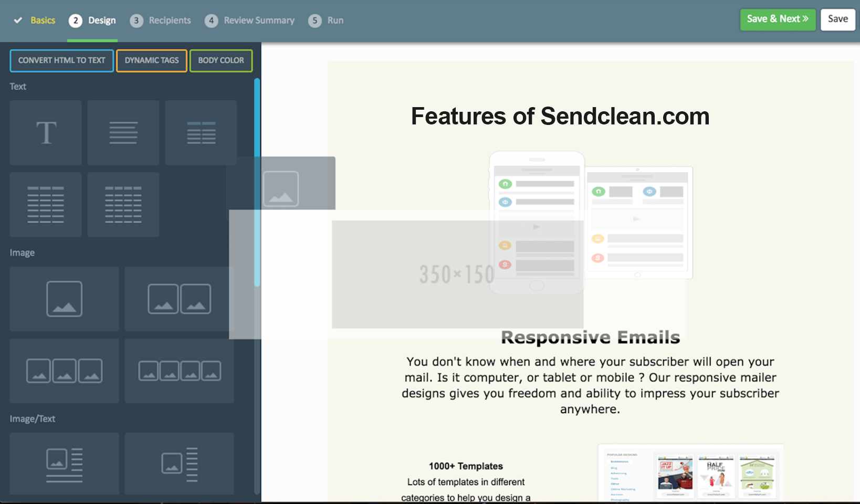Screen dimensions: 860x504
Task: Select the three-column text block
Action: 46,205
